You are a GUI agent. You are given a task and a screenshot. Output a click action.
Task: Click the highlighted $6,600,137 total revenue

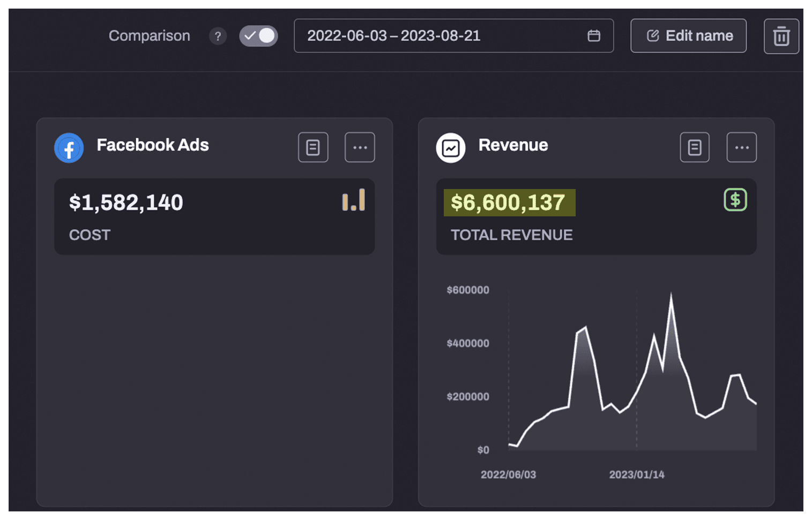(x=509, y=203)
